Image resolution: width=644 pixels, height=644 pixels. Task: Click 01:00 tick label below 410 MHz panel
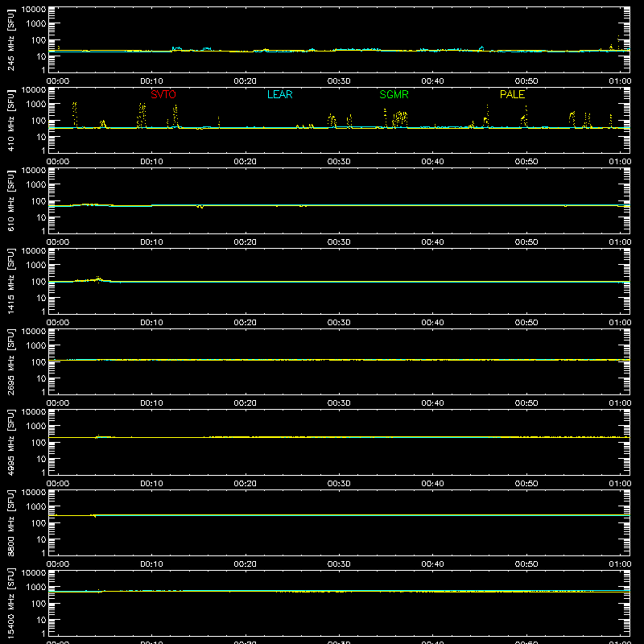620,162
